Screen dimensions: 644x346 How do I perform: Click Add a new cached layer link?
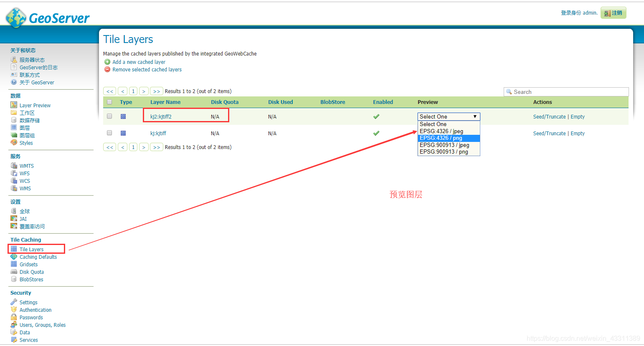click(x=139, y=62)
